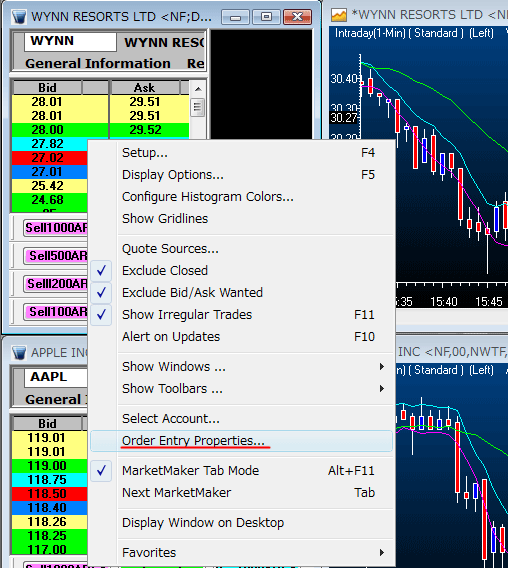Image resolution: width=508 pixels, height=568 pixels.
Task: Select AAPL bid 118.75 row
Action: pyautogui.click(x=50, y=480)
